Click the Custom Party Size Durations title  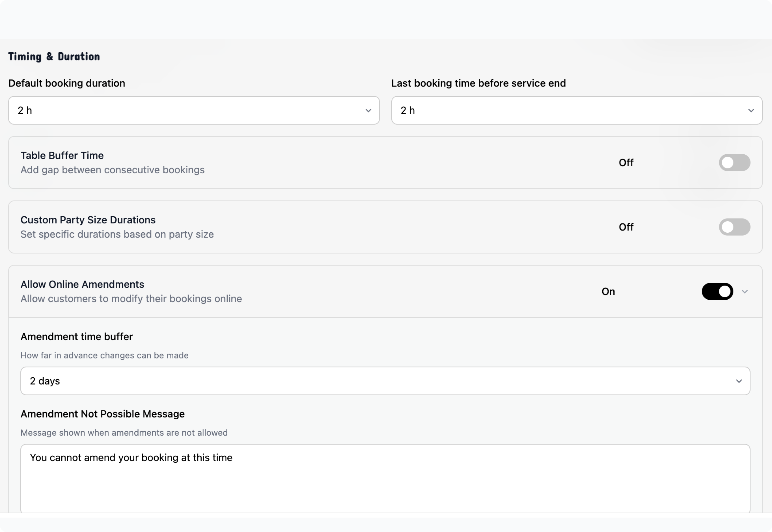click(88, 220)
